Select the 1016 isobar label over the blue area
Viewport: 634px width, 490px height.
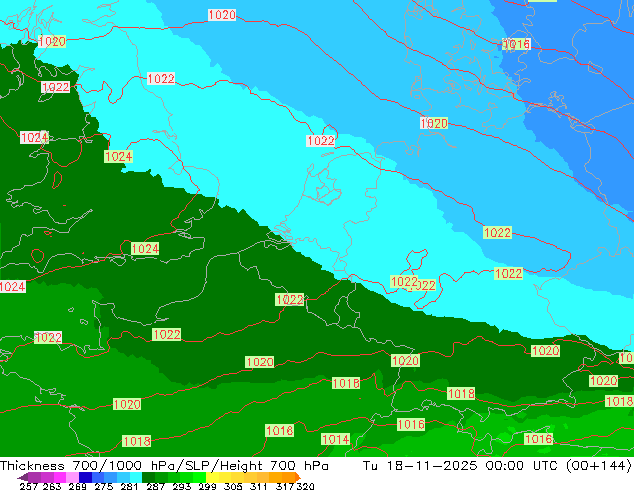[516, 44]
